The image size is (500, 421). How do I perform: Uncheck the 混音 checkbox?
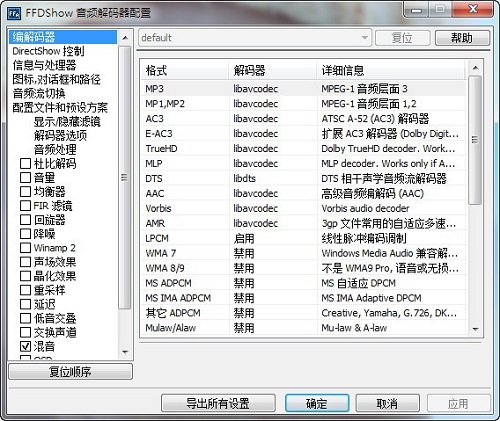[x=25, y=346]
